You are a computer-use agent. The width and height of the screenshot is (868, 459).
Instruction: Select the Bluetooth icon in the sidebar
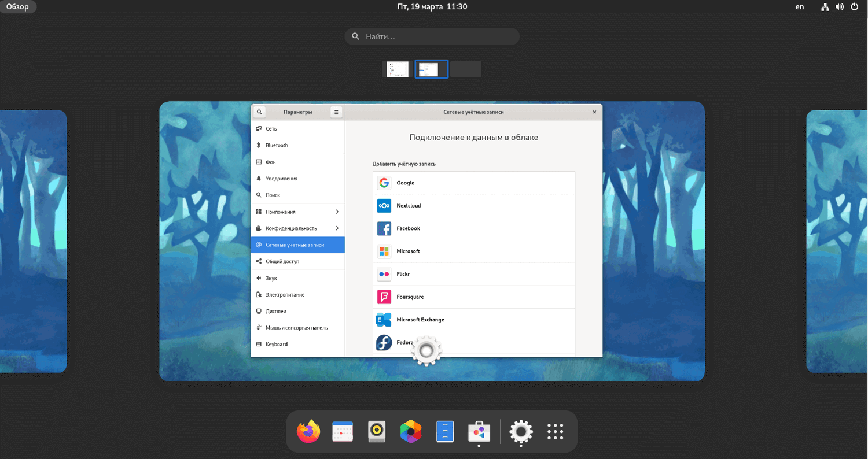click(259, 145)
